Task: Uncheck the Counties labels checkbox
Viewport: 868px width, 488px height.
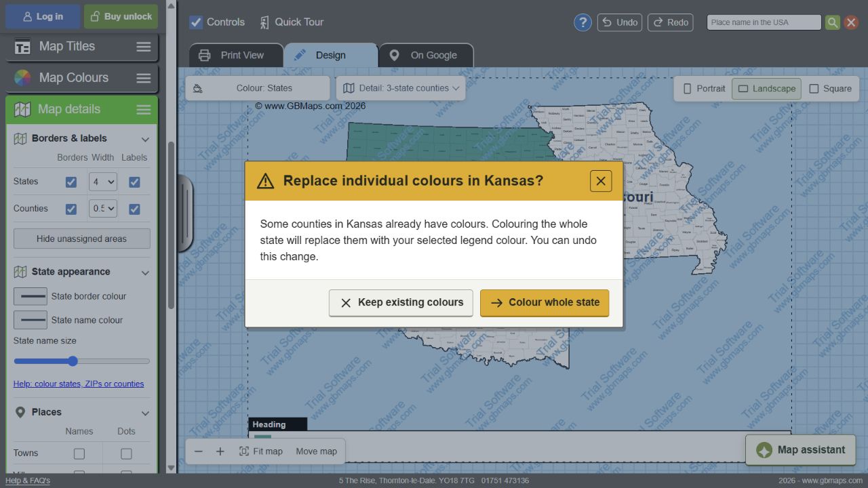Action: [134, 209]
